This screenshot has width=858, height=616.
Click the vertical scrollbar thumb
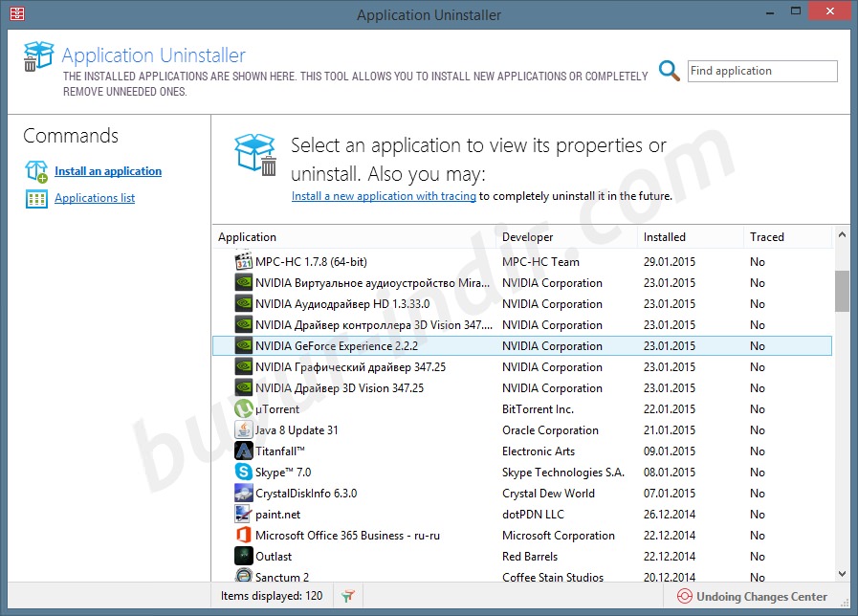(x=842, y=291)
